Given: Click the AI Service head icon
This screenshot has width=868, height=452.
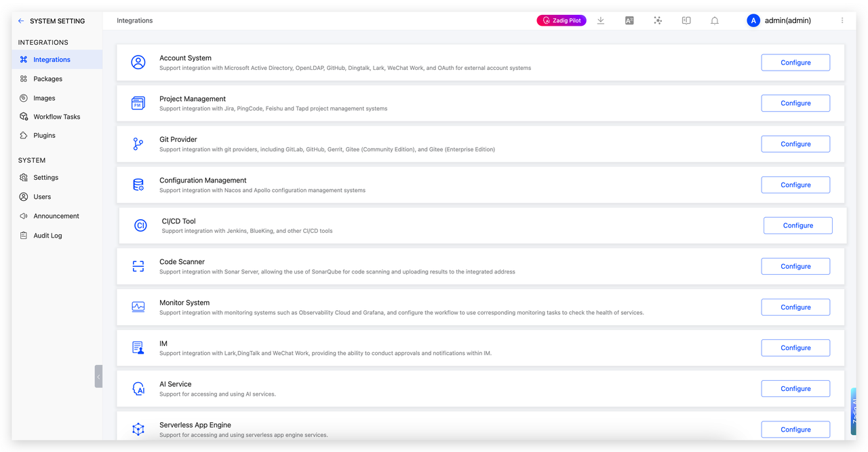Looking at the screenshot, I should (x=138, y=389).
